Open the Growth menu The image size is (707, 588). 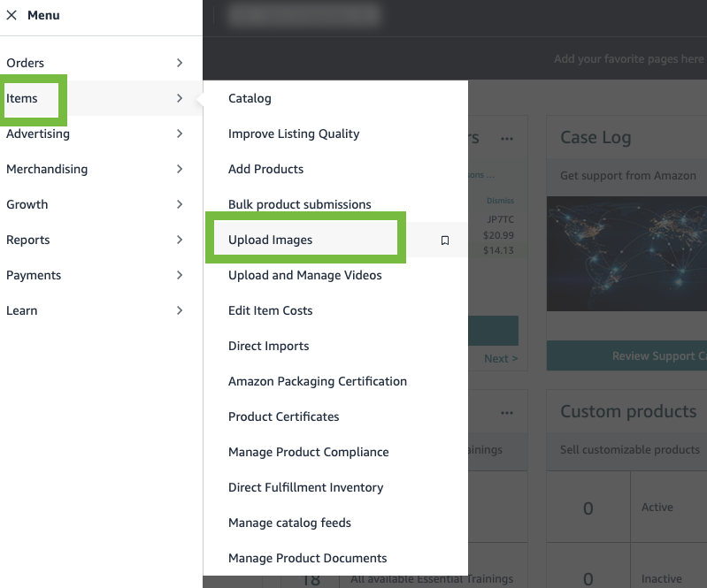click(x=101, y=204)
